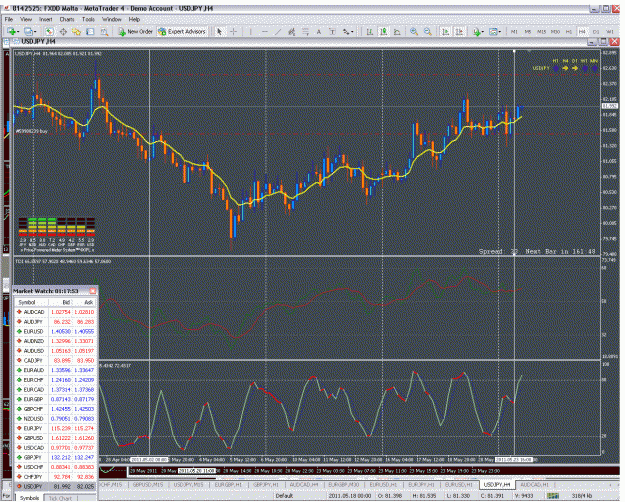Set timeframe with the M30 button
625x502 pixels.
click(x=555, y=31)
